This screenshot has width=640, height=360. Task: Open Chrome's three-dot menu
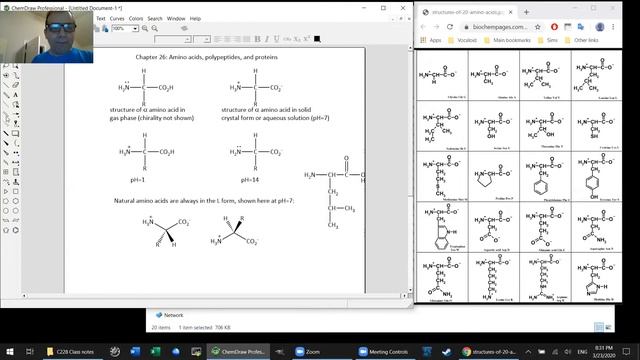[613, 27]
